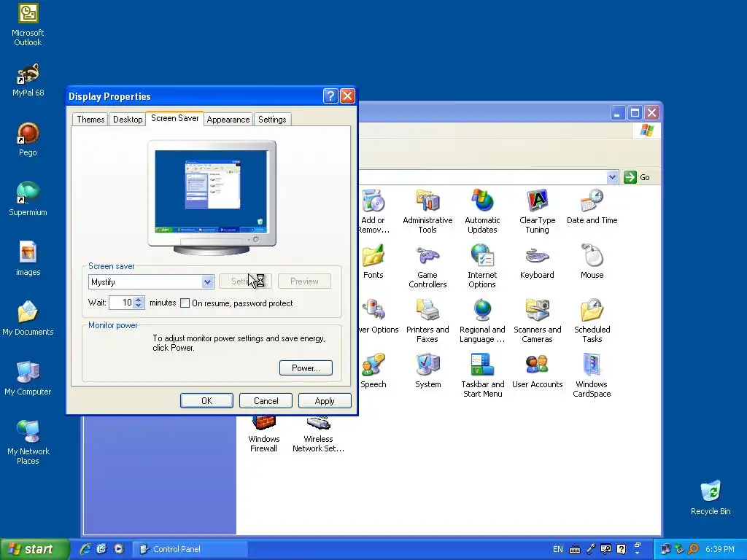This screenshot has width=747, height=560.
Task: Open Date and Time applet
Action: 592,206
